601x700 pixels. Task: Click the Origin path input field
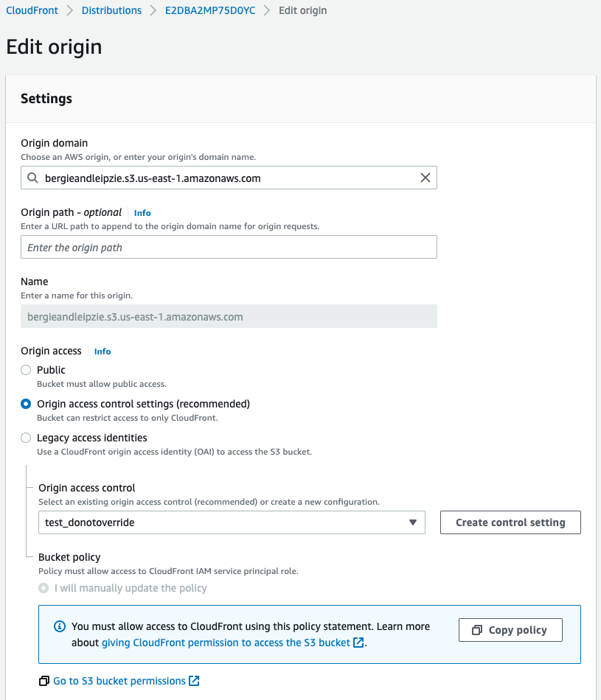tap(229, 248)
